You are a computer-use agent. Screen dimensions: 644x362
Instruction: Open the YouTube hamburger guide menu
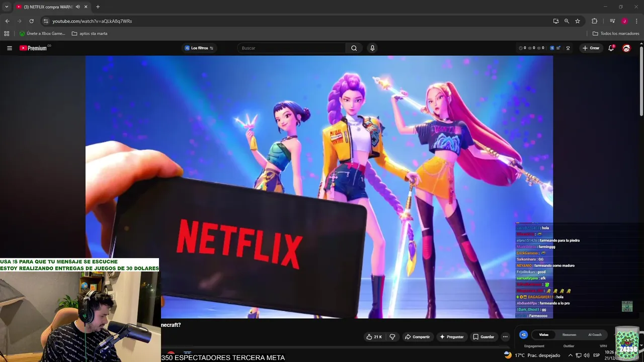click(10, 48)
